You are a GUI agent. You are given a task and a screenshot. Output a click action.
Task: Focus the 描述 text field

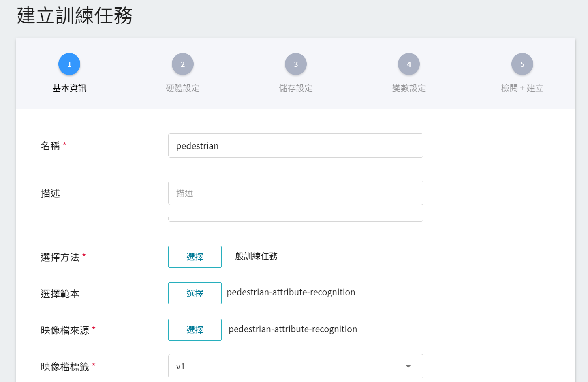pos(296,193)
